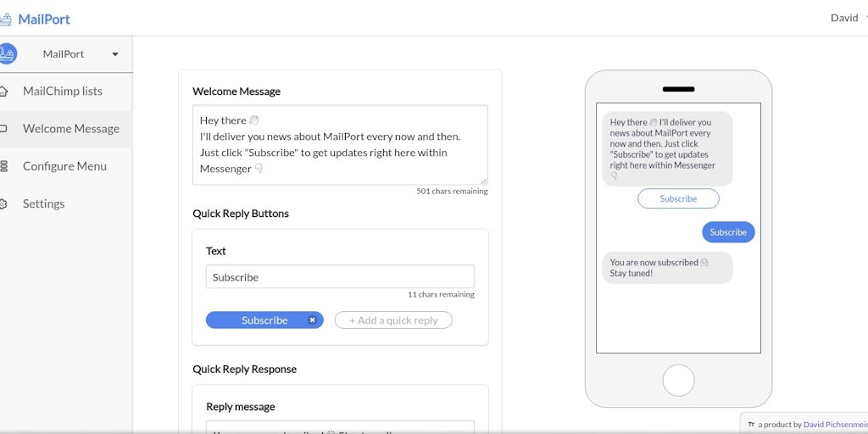Image resolution: width=868 pixels, height=434 pixels.
Task: Open Settings in sidebar
Action: (x=44, y=203)
